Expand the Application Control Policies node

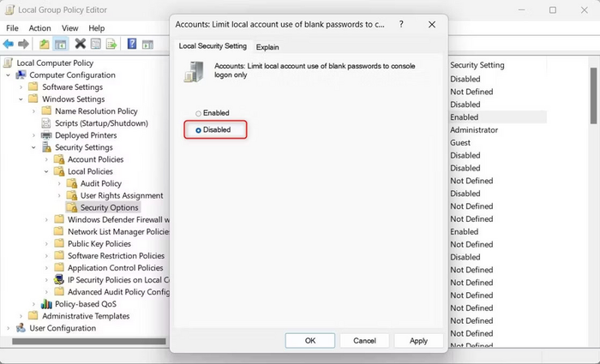(x=46, y=267)
